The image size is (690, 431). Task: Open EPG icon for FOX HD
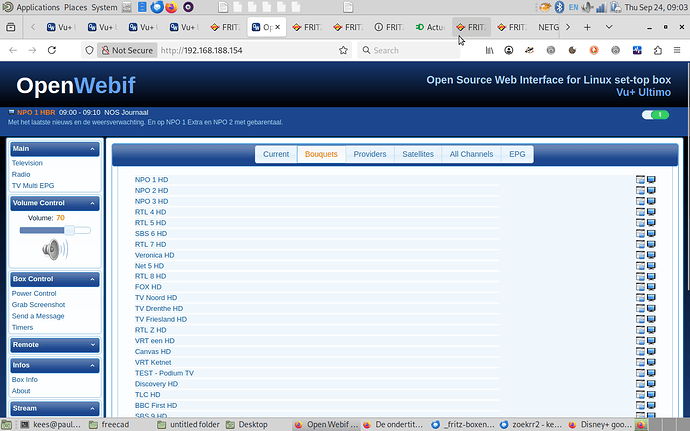coord(640,287)
